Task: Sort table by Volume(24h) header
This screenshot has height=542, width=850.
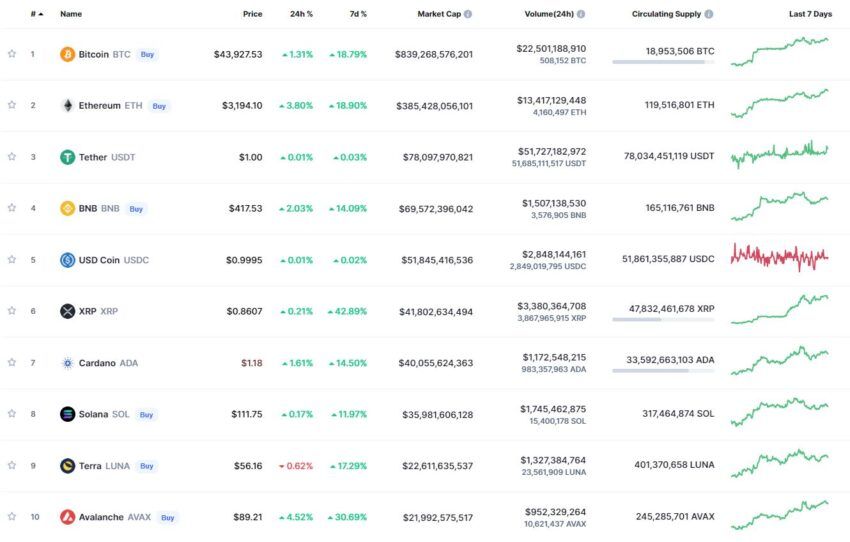Action: (x=549, y=14)
